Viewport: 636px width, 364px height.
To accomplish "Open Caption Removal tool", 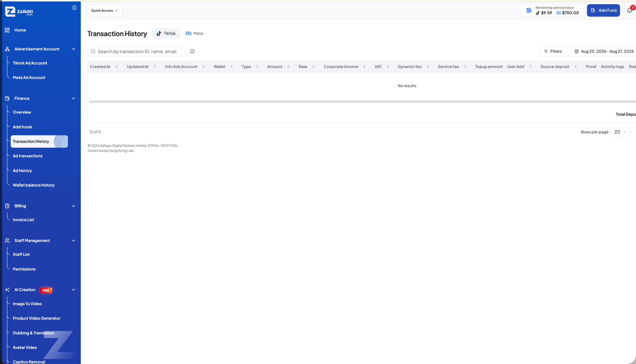I will (x=29, y=362).
